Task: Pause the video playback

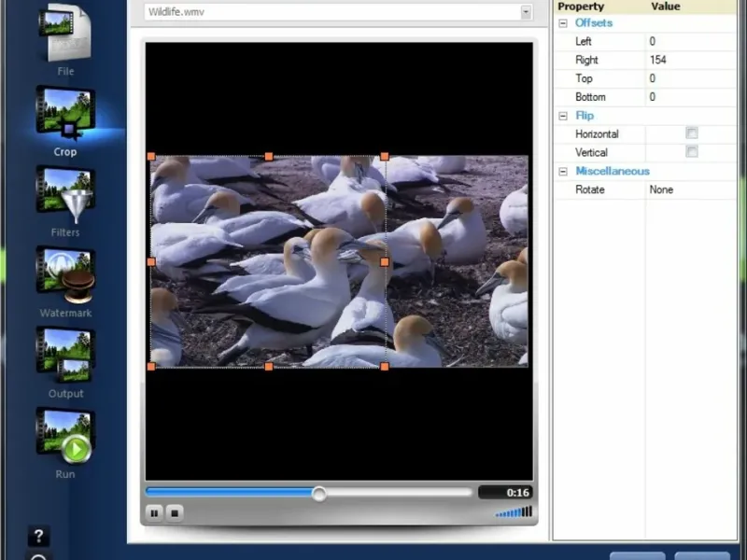Action: 154,512
